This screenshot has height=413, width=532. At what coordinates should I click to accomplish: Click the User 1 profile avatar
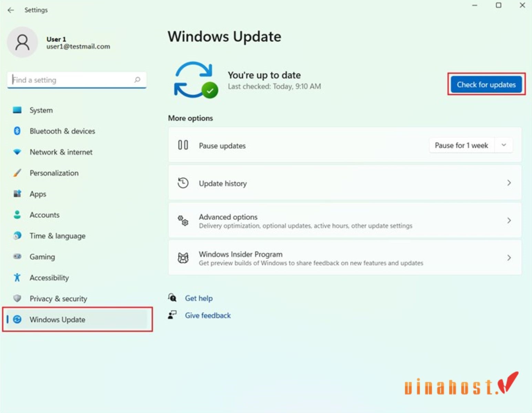pos(22,42)
